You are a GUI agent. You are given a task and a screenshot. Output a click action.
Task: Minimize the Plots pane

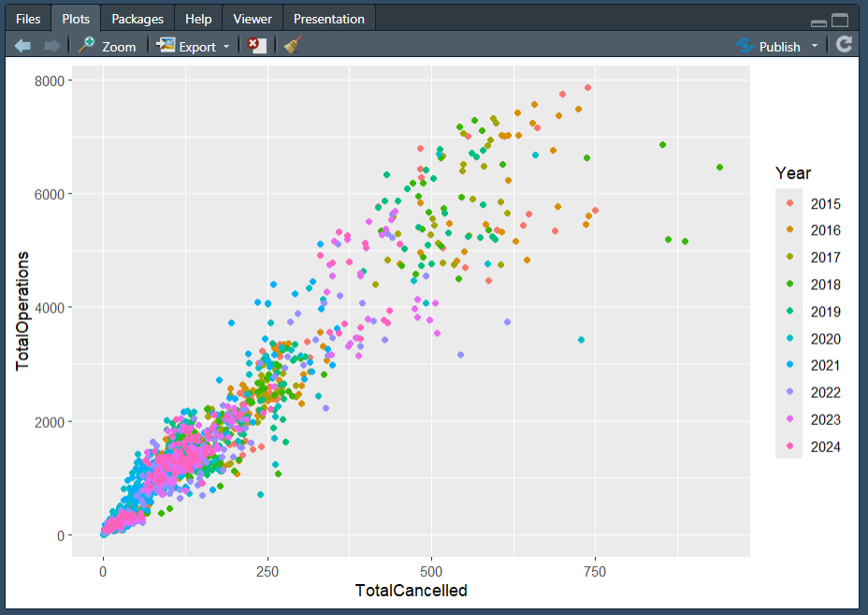click(x=818, y=21)
